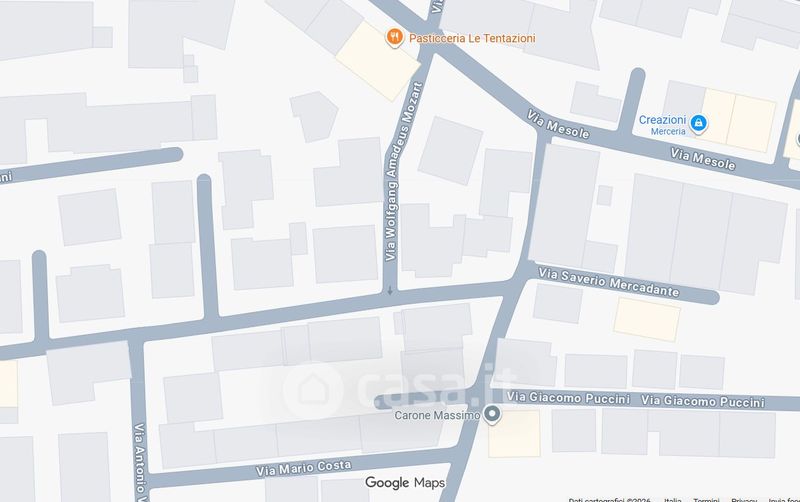The width and height of the screenshot is (800, 502).
Task: Click the left Via Giacomo Puccini label
Action: click(568, 397)
